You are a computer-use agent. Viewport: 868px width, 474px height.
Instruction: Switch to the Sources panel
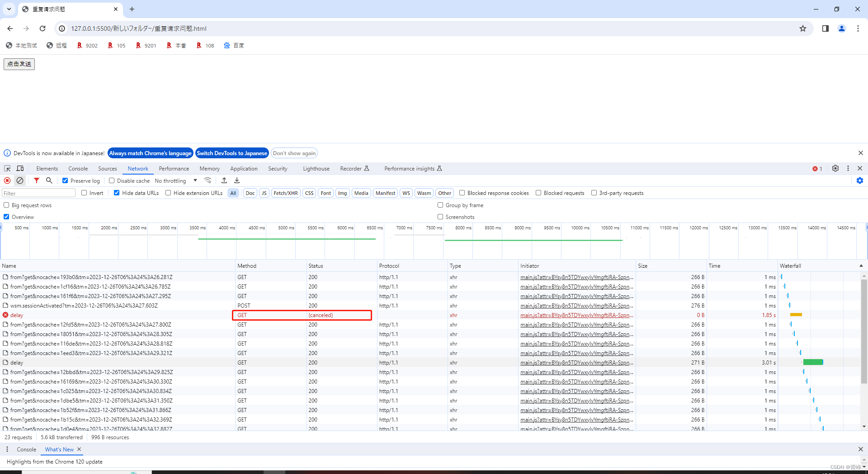(x=108, y=168)
